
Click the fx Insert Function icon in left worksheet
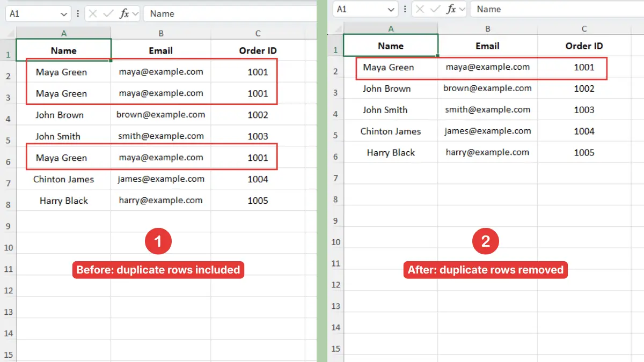124,14
